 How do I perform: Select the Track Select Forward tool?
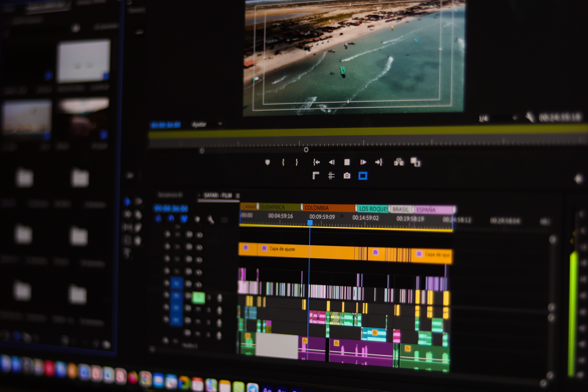coord(138,201)
